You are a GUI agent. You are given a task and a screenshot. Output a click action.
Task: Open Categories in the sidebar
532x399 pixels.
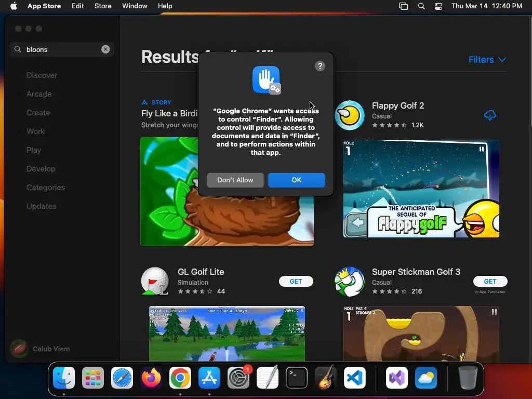click(46, 187)
